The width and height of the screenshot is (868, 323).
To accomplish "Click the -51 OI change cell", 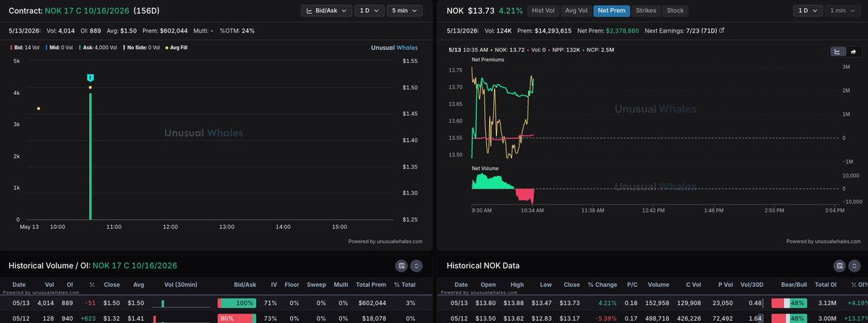I will [x=92, y=303].
